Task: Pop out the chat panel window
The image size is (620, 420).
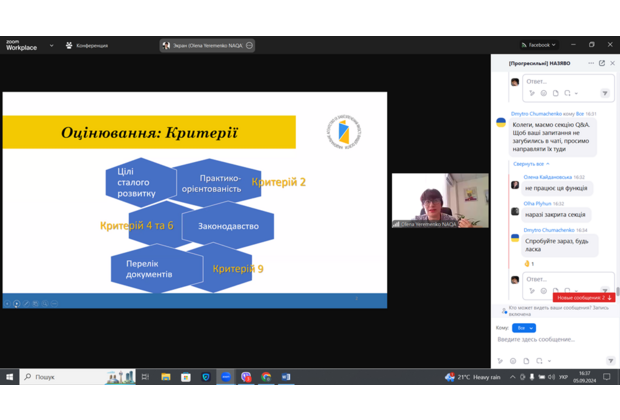Action: (602, 63)
